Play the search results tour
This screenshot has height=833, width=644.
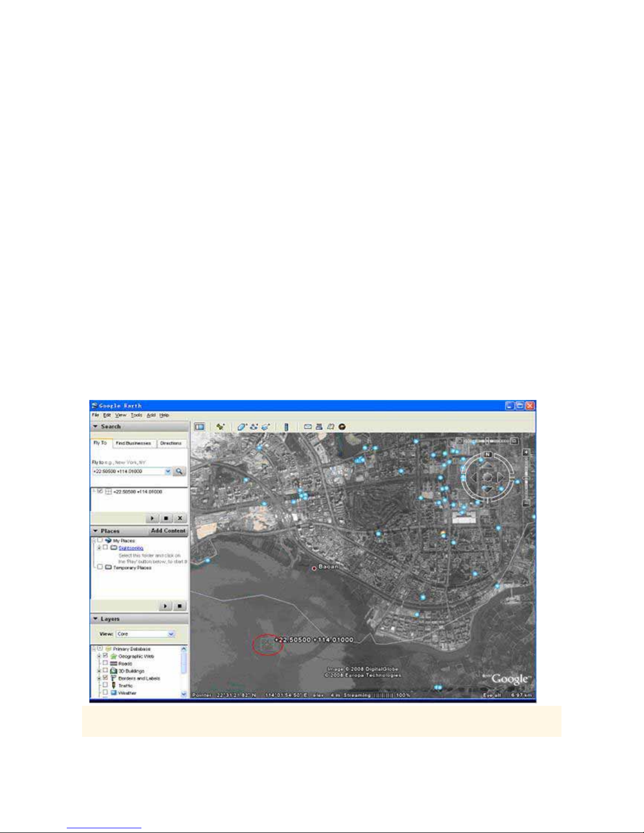click(153, 518)
